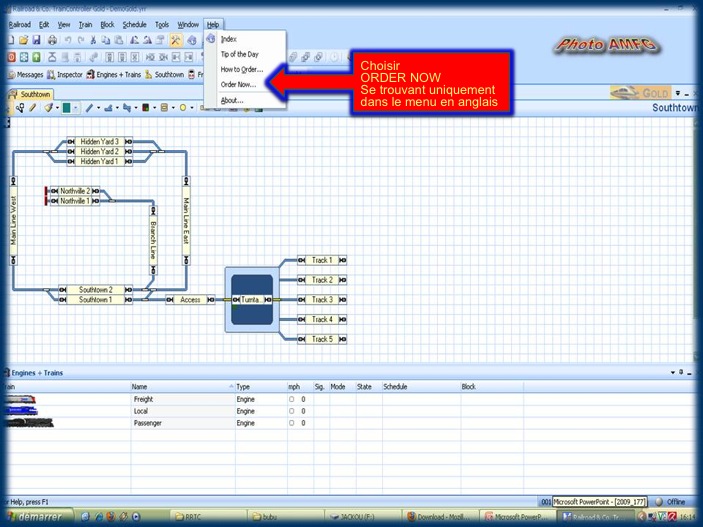
Task: Open the teal color swatch dropdown arrow
Action: tap(76, 108)
